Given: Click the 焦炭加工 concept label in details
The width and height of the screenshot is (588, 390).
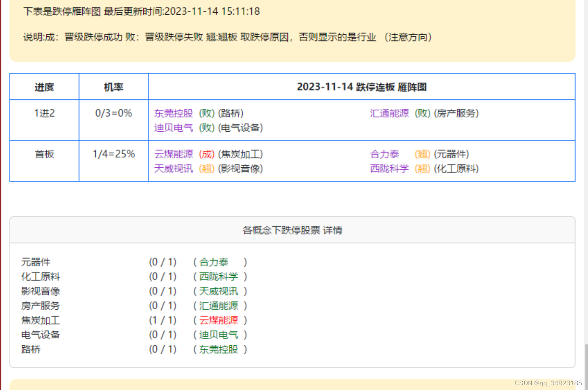Looking at the screenshot, I should click(x=40, y=320).
